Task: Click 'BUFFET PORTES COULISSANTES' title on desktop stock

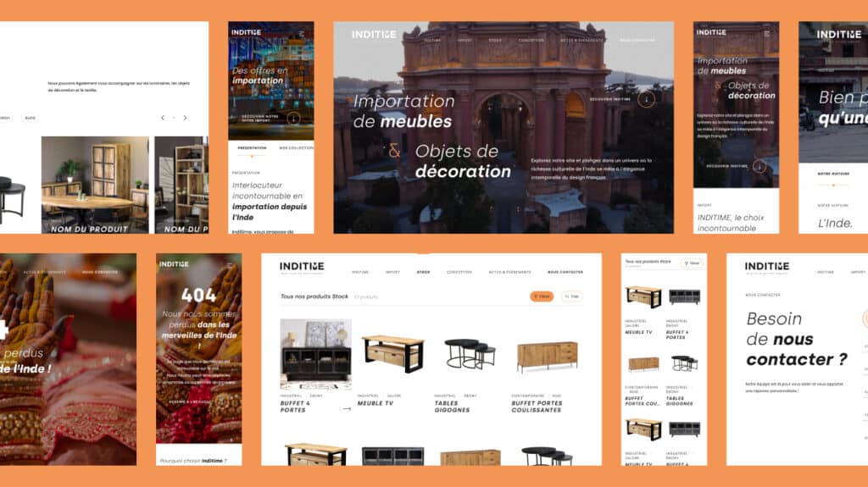Action: click(x=537, y=407)
